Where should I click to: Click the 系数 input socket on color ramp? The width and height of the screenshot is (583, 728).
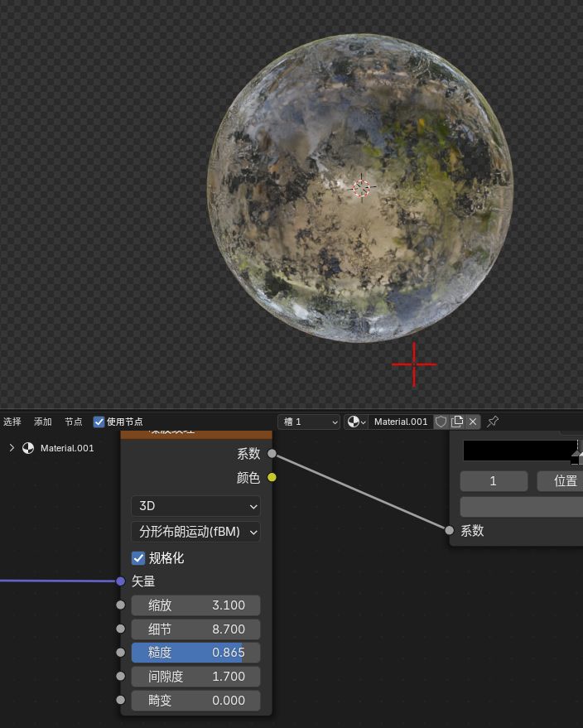click(450, 530)
